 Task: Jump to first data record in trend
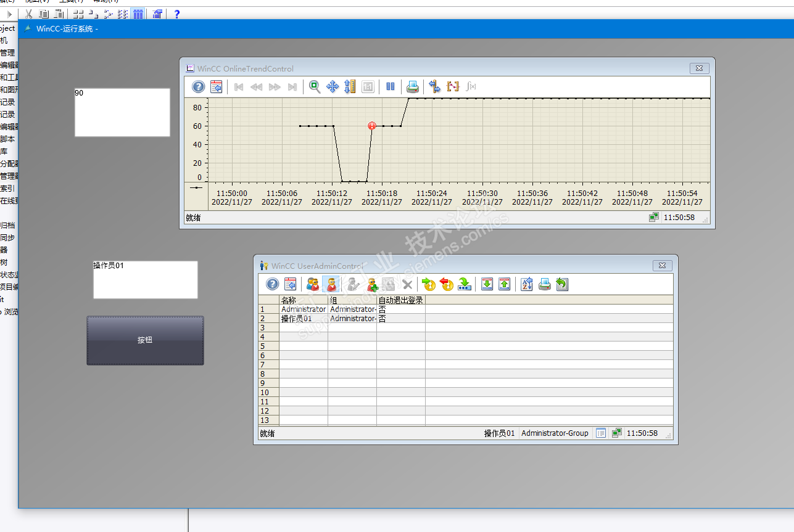click(x=239, y=87)
